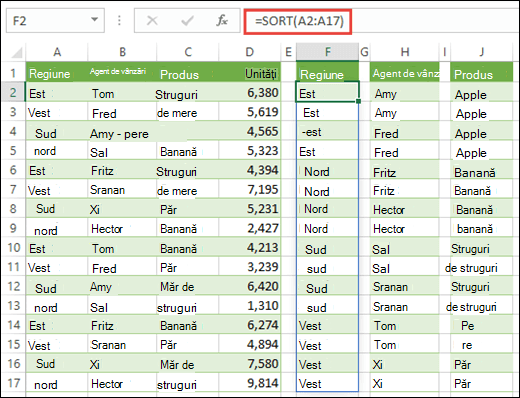Click the cell with 7,195

(x=250, y=189)
